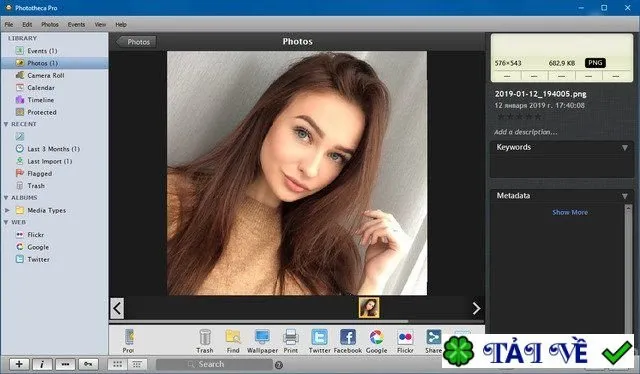This screenshot has height=374, width=640.
Task: Switch to list view
Action: (x=137, y=364)
